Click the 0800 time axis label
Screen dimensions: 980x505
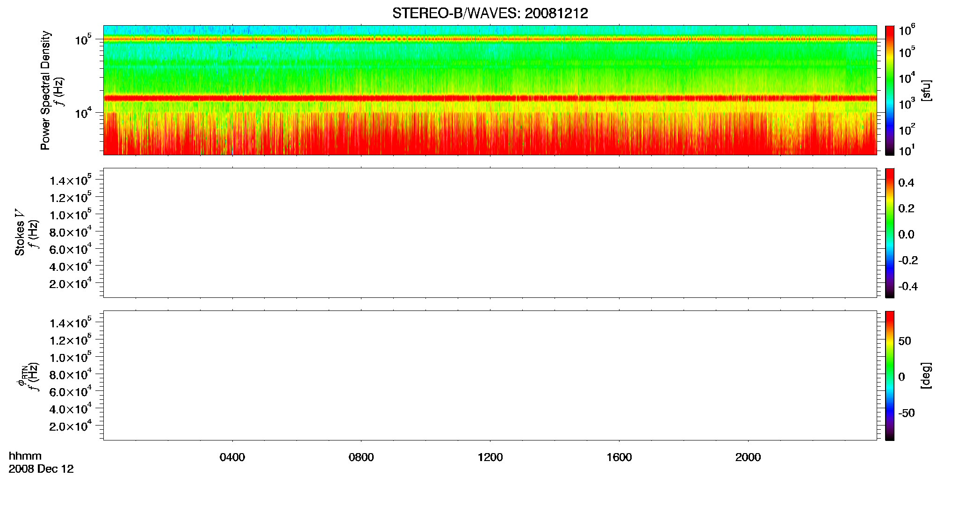point(361,457)
